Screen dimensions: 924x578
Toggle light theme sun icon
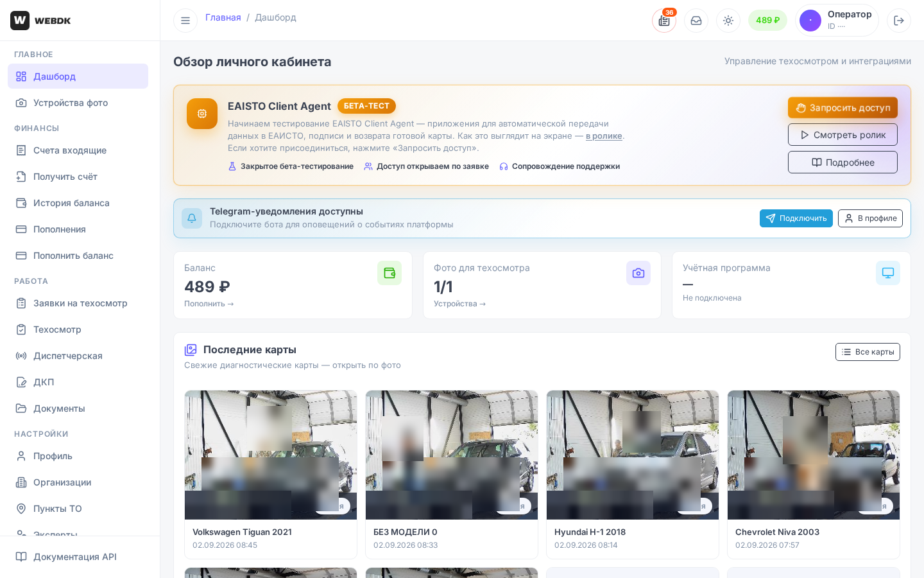(x=728, y=21)
